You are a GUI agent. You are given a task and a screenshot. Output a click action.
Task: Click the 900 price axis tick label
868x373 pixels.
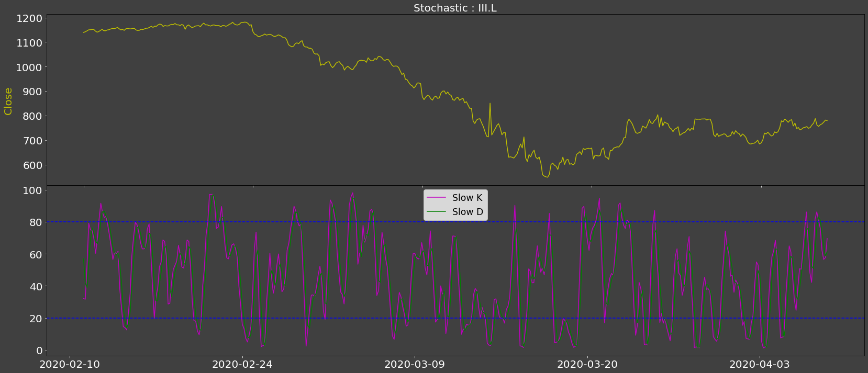pyautogui.click(x=32, y=92)
